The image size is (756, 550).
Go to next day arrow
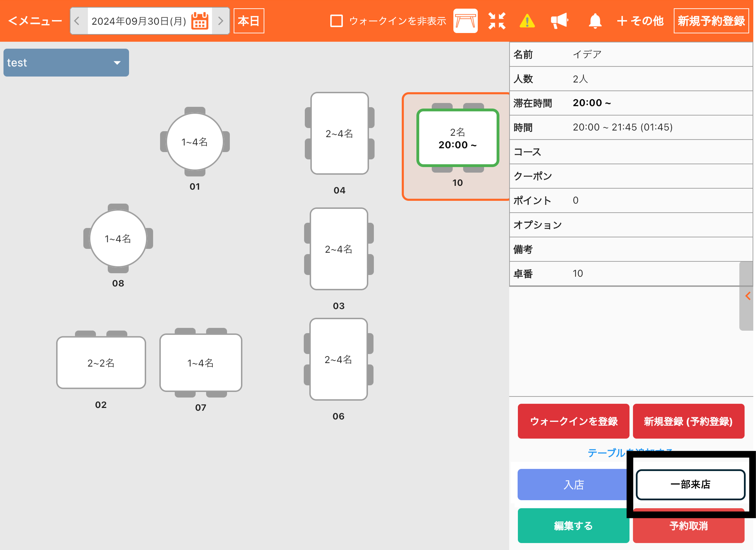[220, 21]
